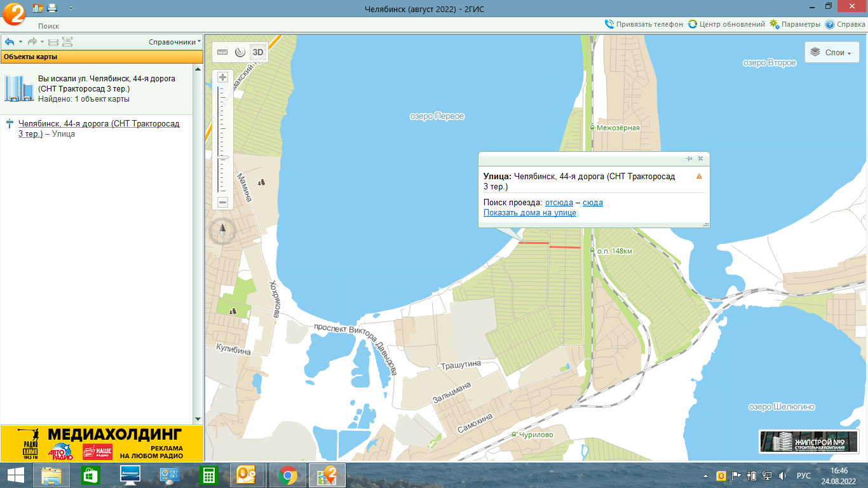868x488 pixels.
Task: Click the сюда route link
Action: 593,203
